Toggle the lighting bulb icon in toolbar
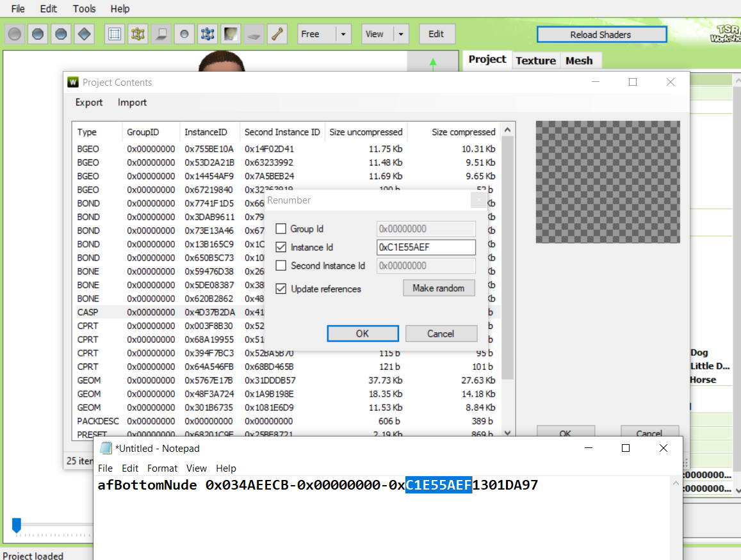Viewport: 741px width, 560px height. (x=230, y=33)
